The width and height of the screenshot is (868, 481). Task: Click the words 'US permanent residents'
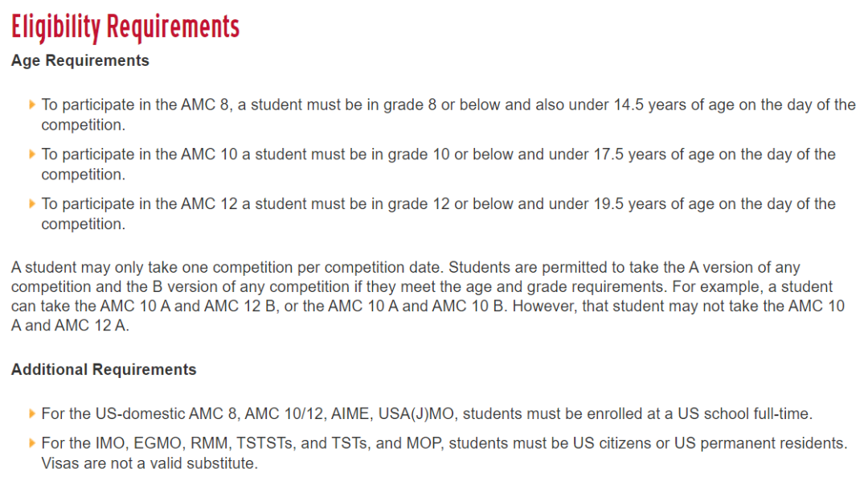[763, 443]
